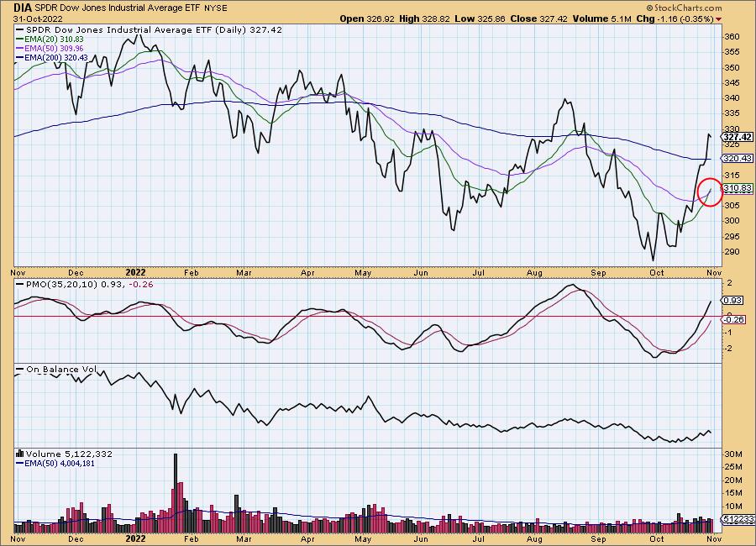Click the 20M volume axis label
Viewport: 756px width, 546px height.
coord(732,480)
